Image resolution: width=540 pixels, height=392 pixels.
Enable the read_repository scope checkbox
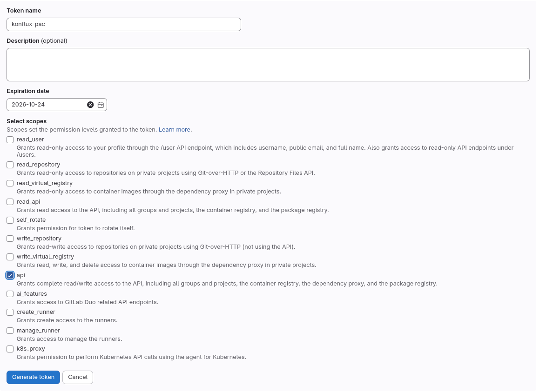10,165
